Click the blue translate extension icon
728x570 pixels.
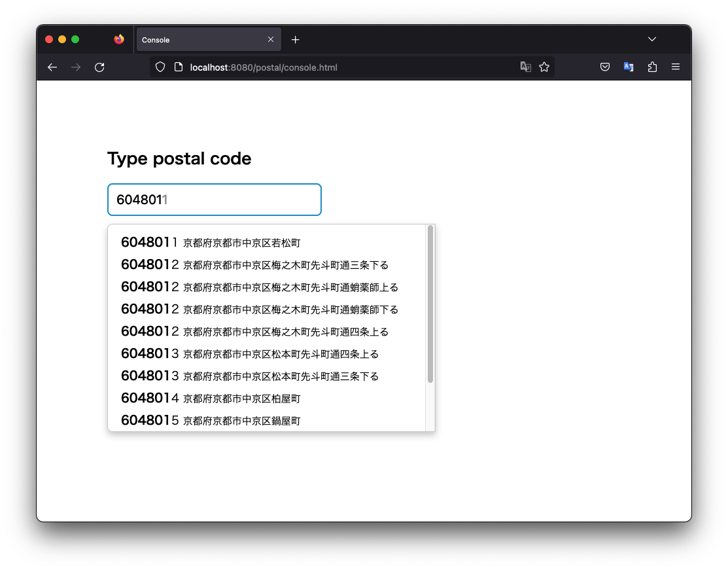pos(628,67)
